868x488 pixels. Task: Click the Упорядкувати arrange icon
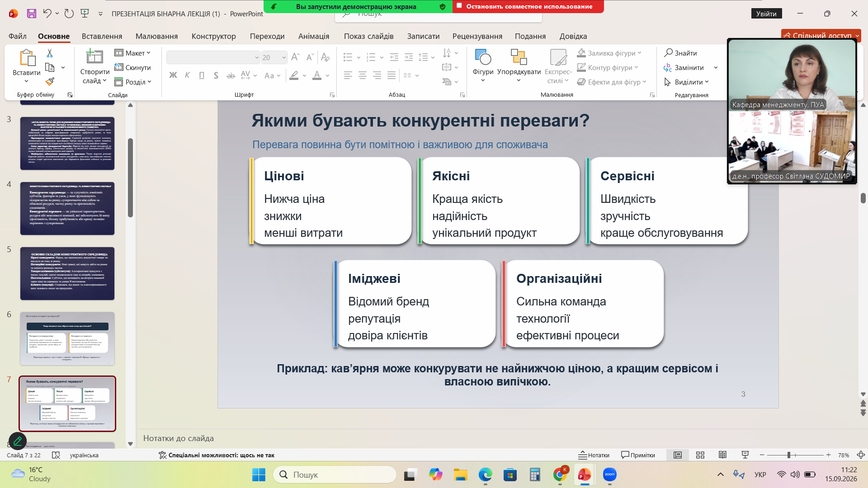pos(519,57)
